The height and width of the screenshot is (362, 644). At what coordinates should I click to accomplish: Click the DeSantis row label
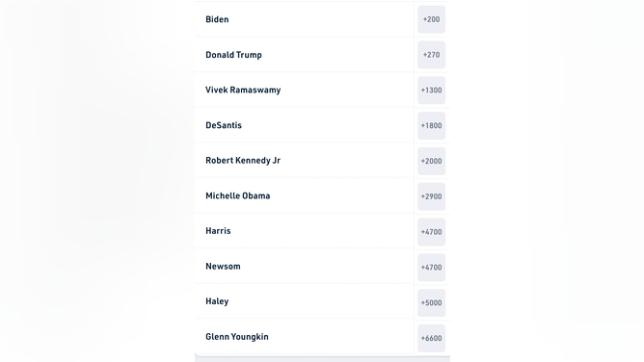point(224,125)
